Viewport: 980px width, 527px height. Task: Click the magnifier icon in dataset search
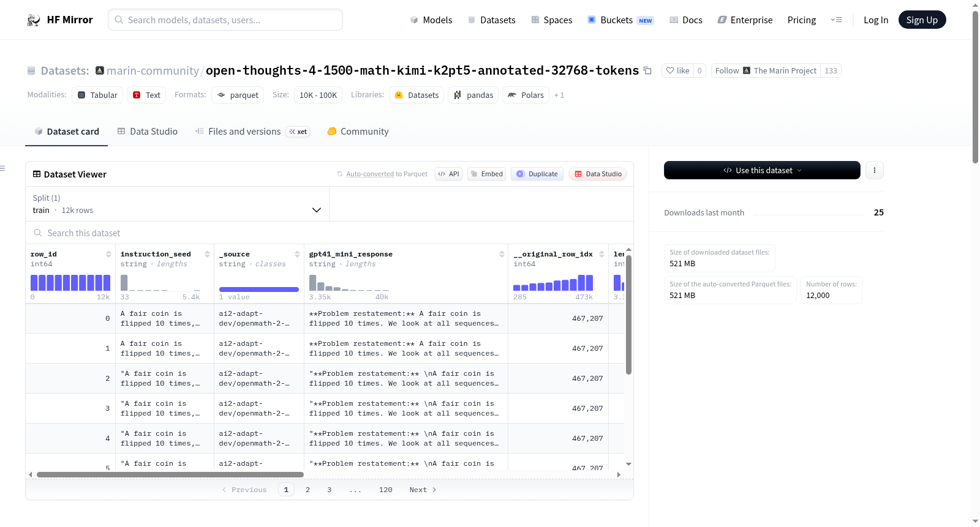click(38, 233)
